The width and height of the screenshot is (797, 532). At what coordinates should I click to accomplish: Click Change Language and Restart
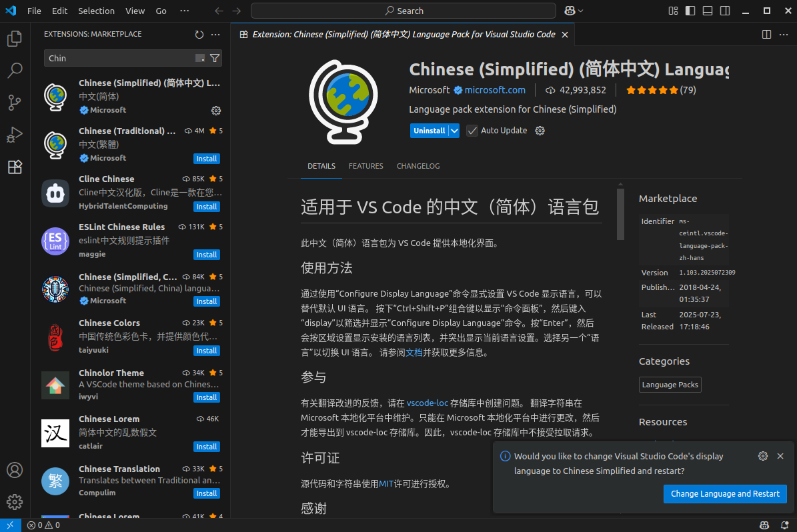coord(725,493)
